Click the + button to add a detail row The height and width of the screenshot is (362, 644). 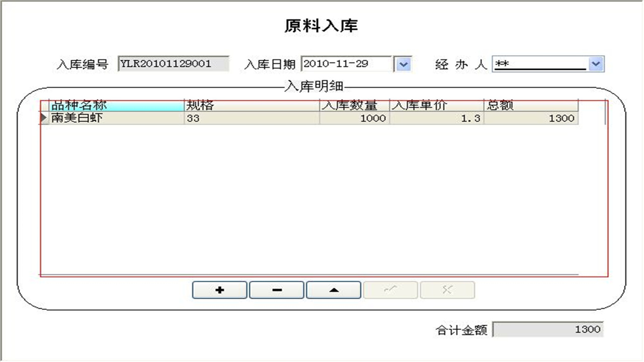[x=219, y=290]
